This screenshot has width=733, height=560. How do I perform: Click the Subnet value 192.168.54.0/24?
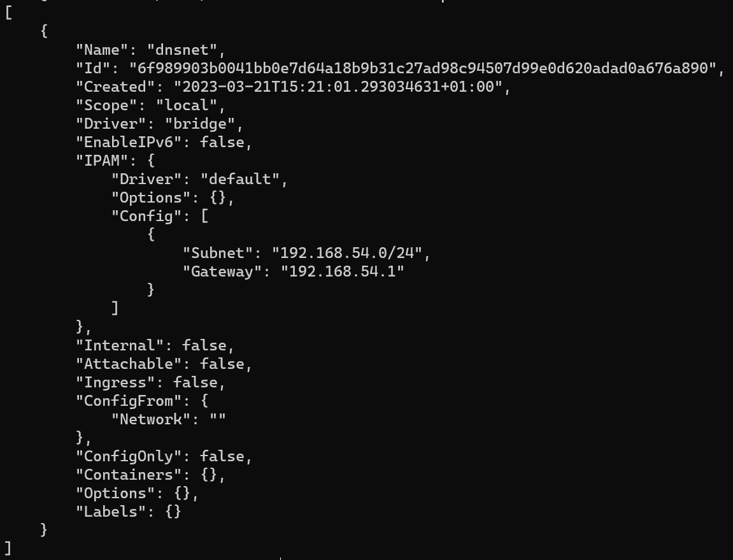coord(346,253)
